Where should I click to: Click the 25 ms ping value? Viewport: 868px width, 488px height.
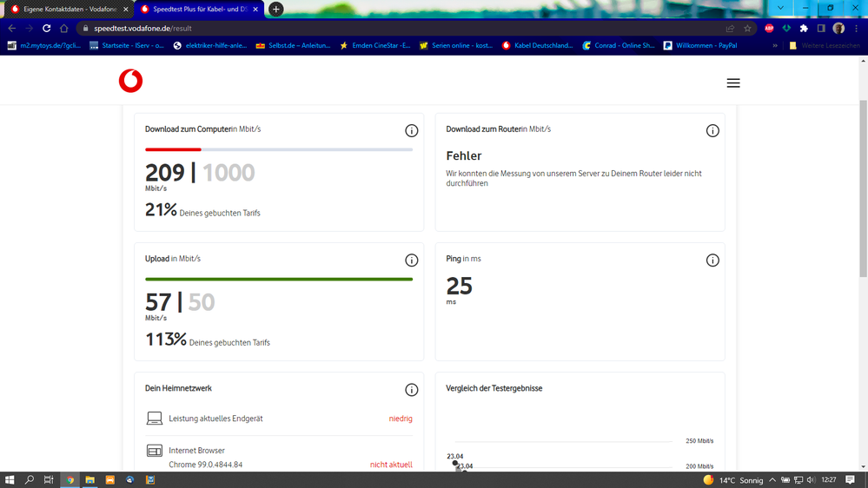point(459,286)
